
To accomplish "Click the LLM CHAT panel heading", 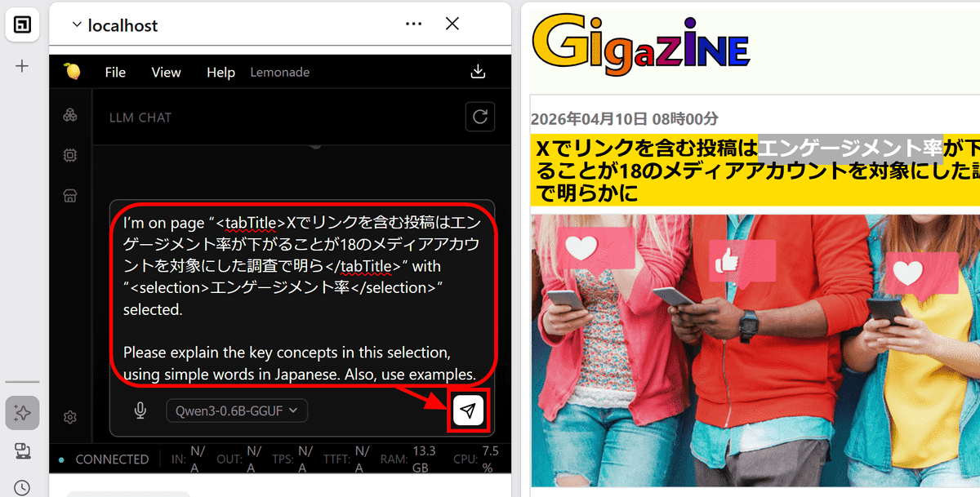I will click(x=140, y=118).
